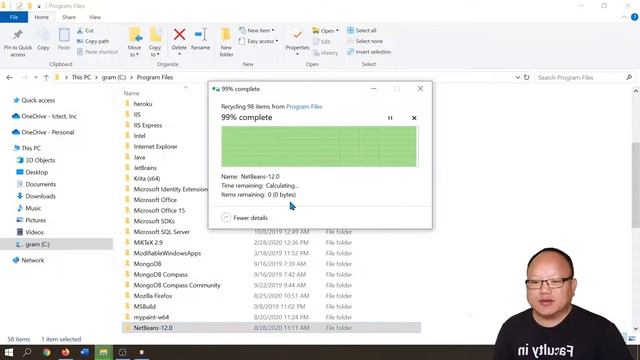
Task: Click Paste shortcut in ribbon
Action: (98, 52)
